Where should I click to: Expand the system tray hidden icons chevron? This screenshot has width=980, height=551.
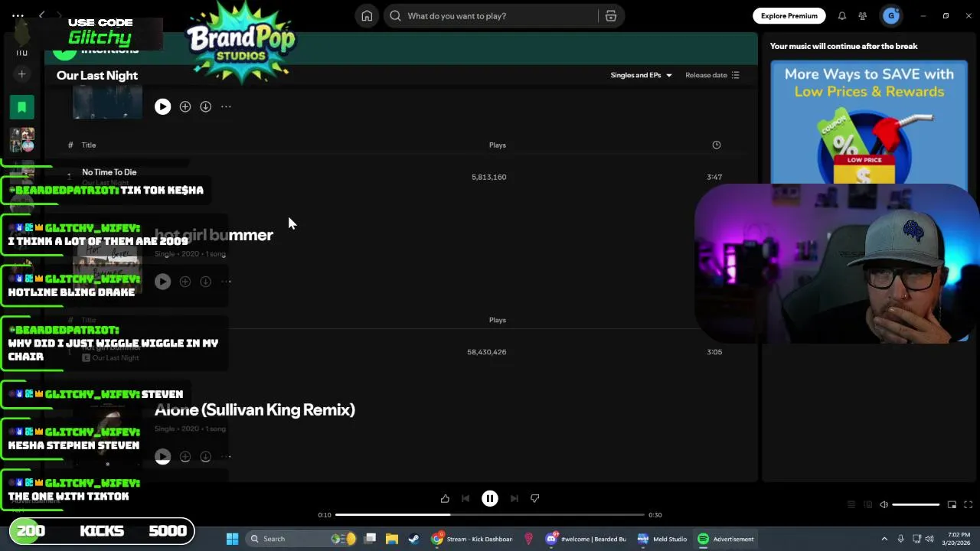coord(884,539)
